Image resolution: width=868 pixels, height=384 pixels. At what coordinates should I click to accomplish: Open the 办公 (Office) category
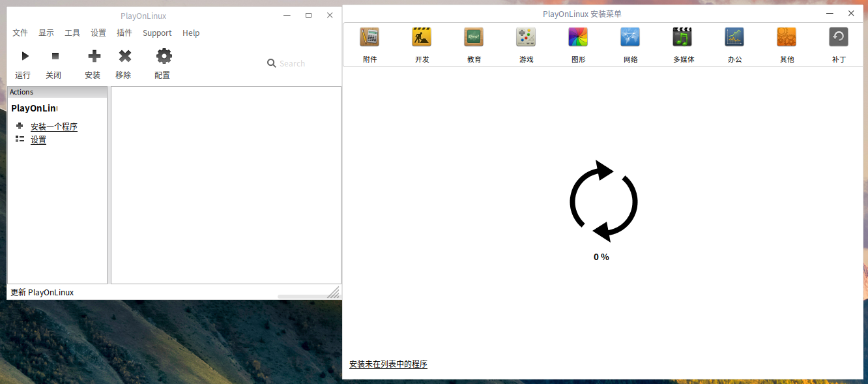734,44
